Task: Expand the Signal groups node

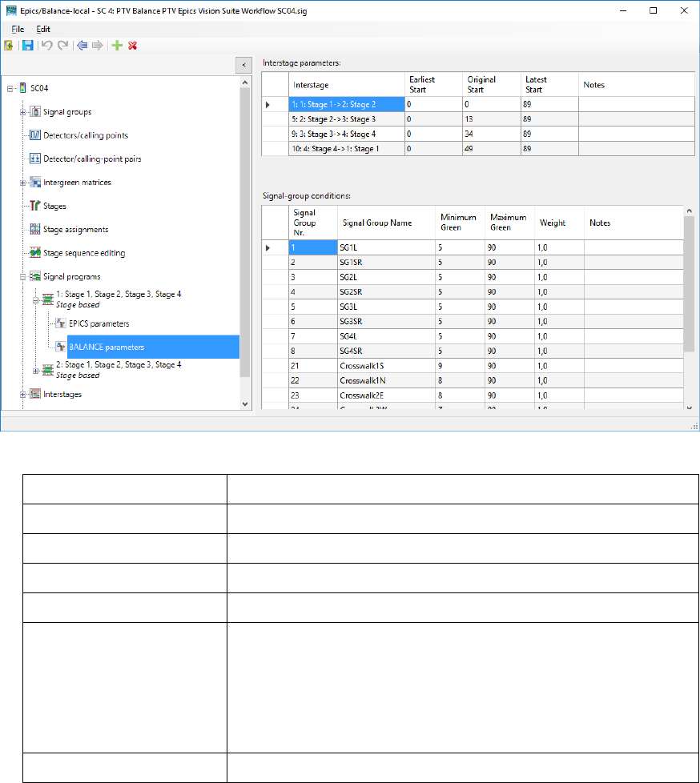Action: [x=22, y=112]
